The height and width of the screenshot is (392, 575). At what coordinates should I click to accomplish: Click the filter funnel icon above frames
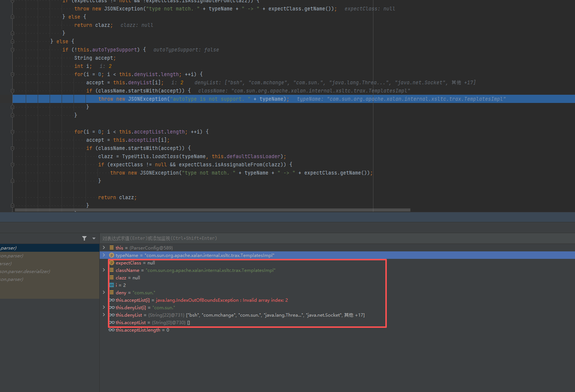click(x=84, y=238)
